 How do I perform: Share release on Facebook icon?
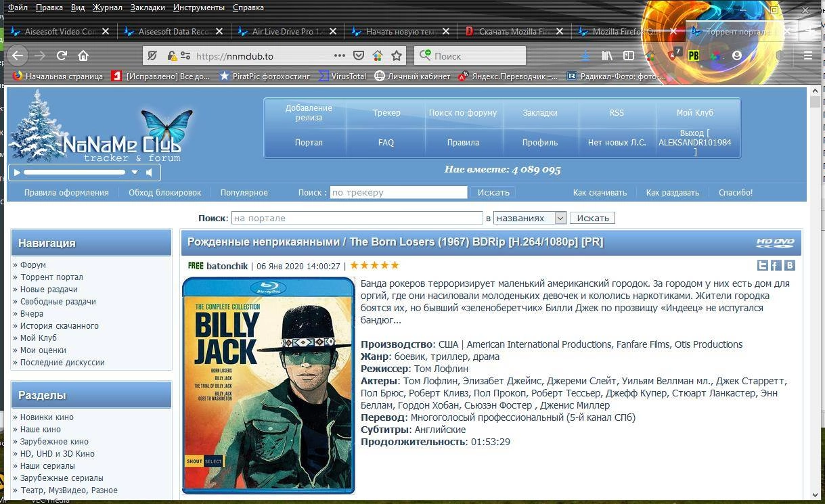point(776,266)
